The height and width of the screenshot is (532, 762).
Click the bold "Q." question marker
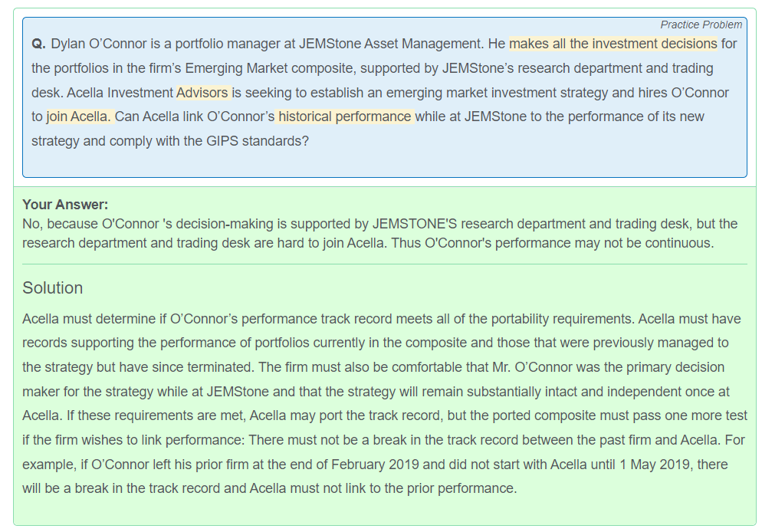[39, 44]
